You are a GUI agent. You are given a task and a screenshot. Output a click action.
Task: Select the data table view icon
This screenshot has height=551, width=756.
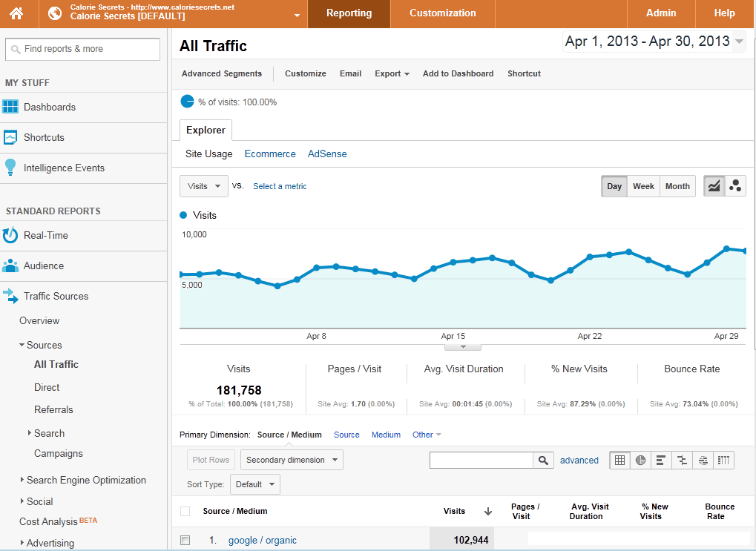coord(620,461)
